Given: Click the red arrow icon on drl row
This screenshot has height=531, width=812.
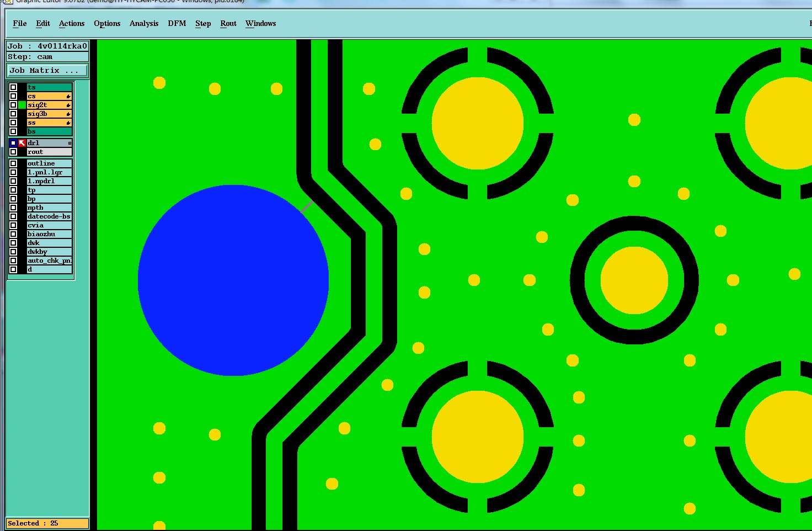Looking at the screenshot, I should click(22, 143).
